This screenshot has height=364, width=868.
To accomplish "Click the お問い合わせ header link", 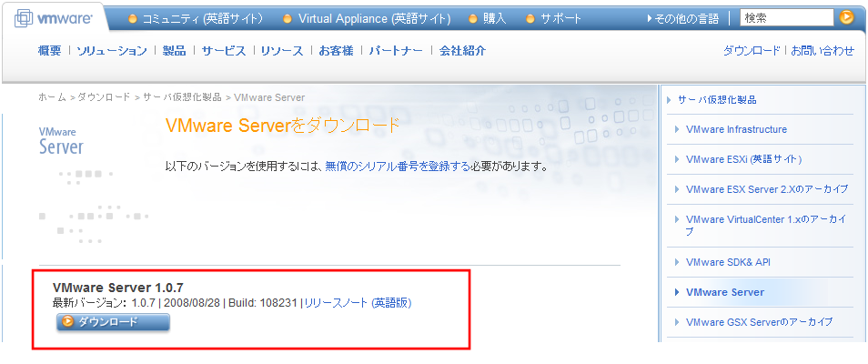I will point(823,51).
